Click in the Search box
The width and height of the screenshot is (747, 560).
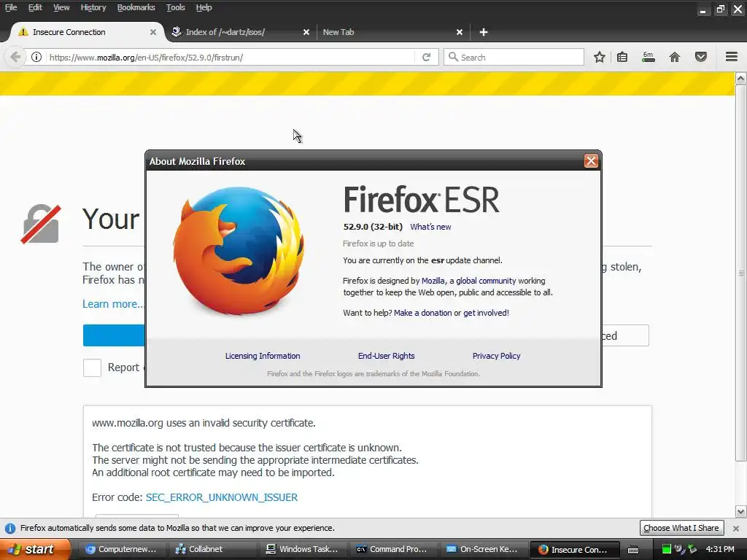pyautogui.click(x=514, y=57)
